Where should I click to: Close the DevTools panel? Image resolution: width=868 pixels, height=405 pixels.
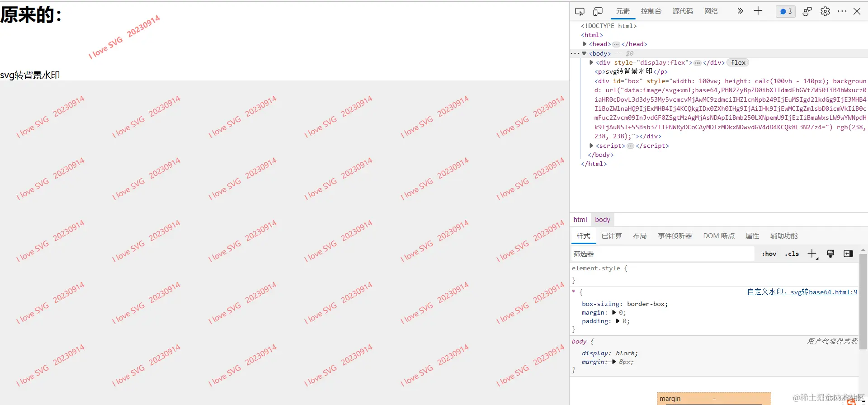coord(857,11)
